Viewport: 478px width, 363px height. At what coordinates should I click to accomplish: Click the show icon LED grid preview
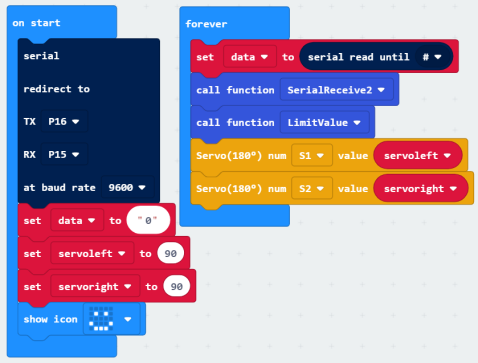(x=101, y=319)
